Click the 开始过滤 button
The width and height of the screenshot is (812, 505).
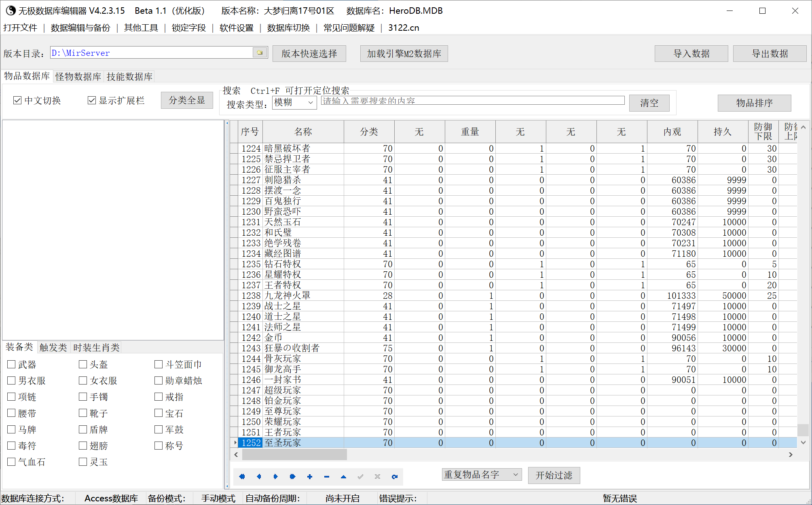[x=554, y=475]
